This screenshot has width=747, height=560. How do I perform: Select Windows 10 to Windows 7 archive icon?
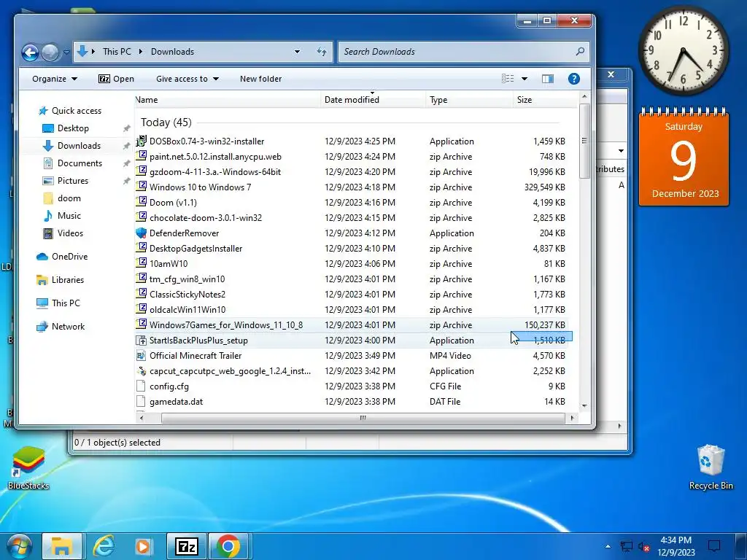tap(141, 186)
